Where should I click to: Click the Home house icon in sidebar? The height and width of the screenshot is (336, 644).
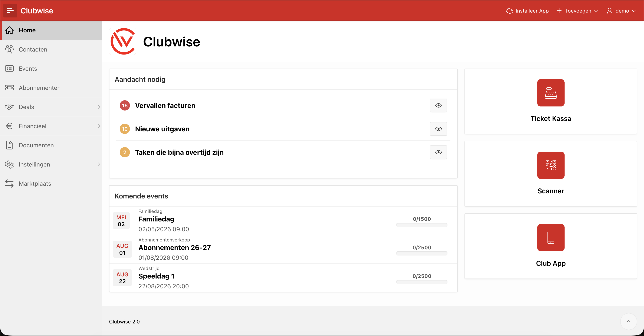[x=10, y=30]
